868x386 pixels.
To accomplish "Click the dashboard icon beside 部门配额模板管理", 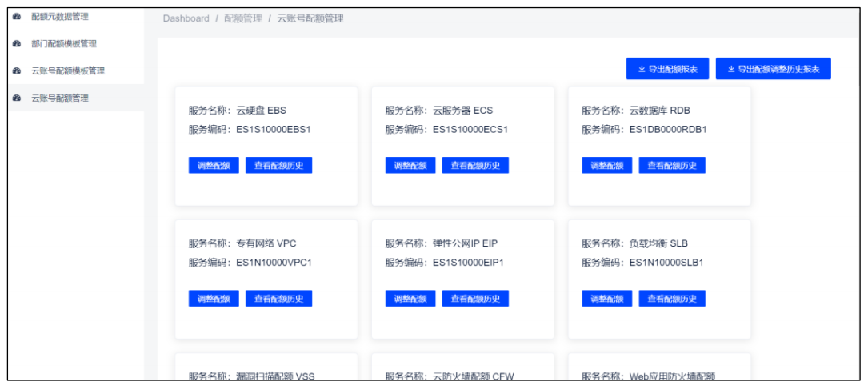I will pyautogui.click(x=17, y=44).
